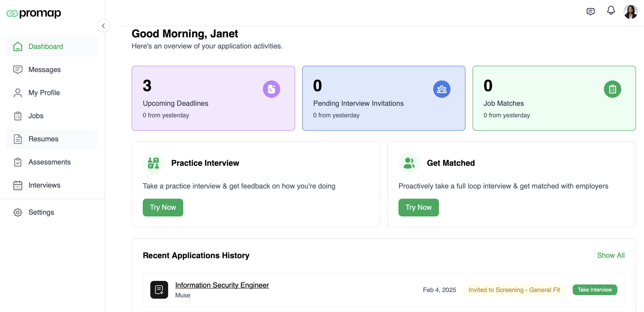Click the Get Matched people icon
This screenshot has height=312, width=644.
pos(409,163)
